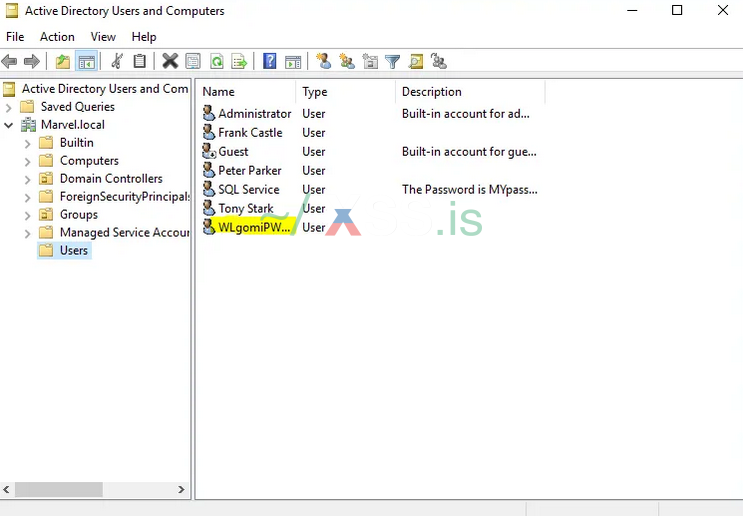Click 'Built-in account for gue...' description
Image resolution: width=743 pixels, height=516 pixels.
coord(469,152)
